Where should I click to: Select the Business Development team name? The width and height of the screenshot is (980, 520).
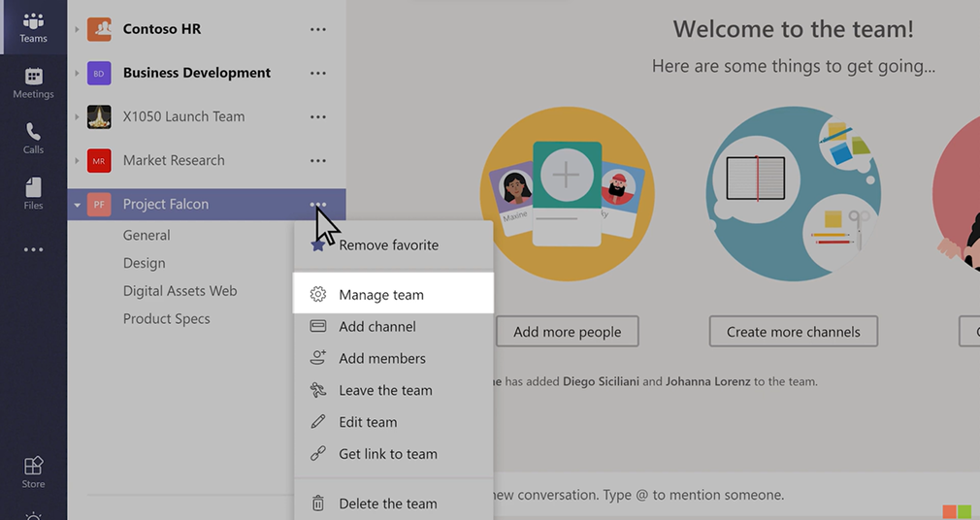196,73
